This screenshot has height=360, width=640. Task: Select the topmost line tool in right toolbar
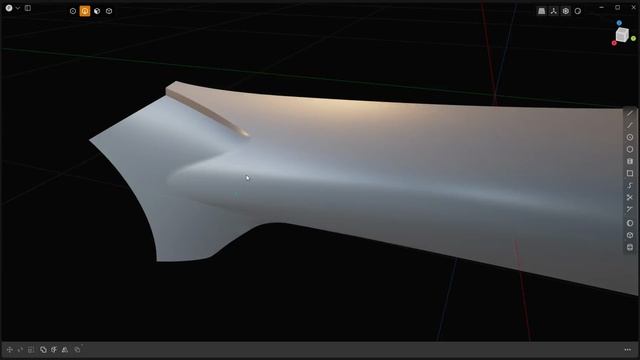pyautogui.click(x=630, y=113)
